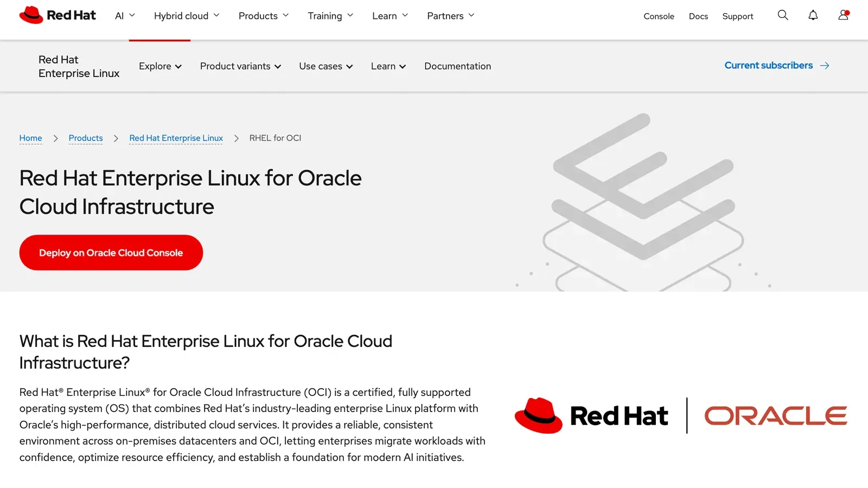Viewport: 868px width, 488px height.
Task: Go to Documentation in subnav
Action: [x=457, y=66]
